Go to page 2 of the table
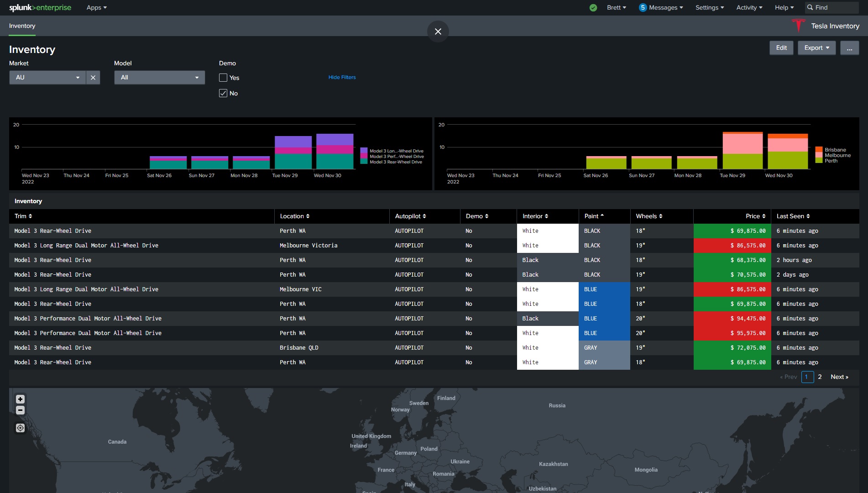The width and height of the screenshot is (868, 493). pyautogui.click(x=820, y=377)
